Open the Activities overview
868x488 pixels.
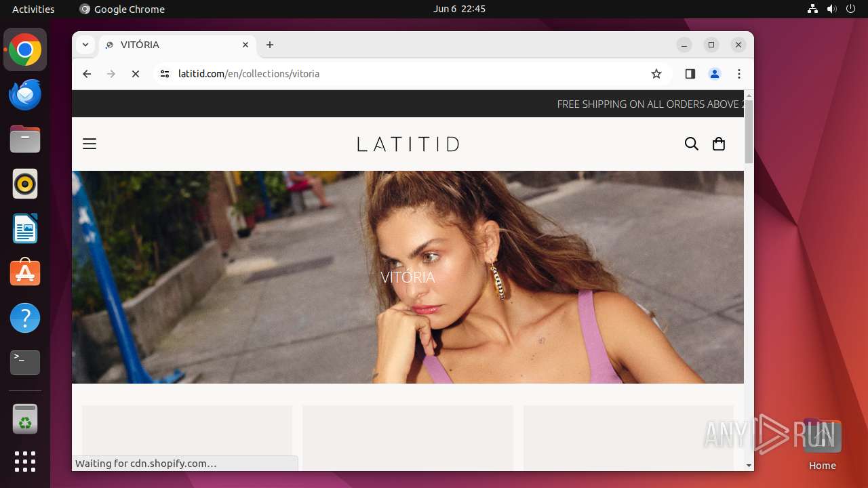pyautogui.click(x=33, y=9)
